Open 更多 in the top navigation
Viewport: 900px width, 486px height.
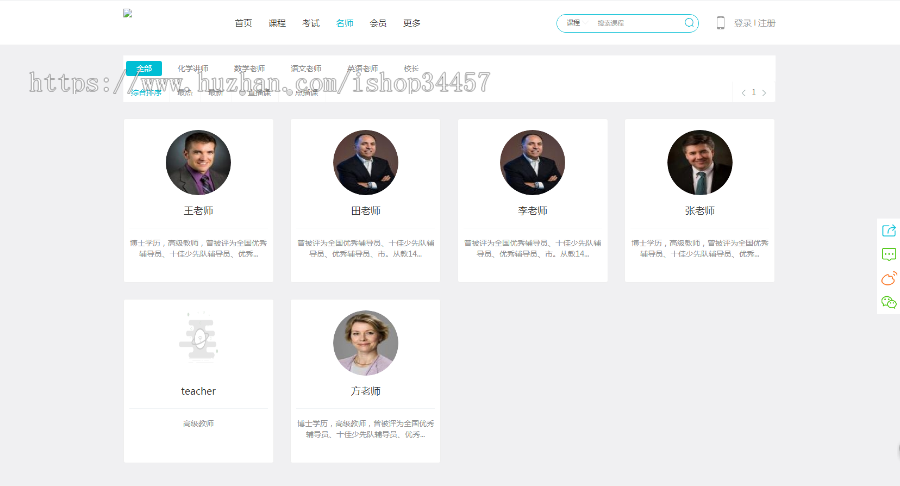[412, 23]
